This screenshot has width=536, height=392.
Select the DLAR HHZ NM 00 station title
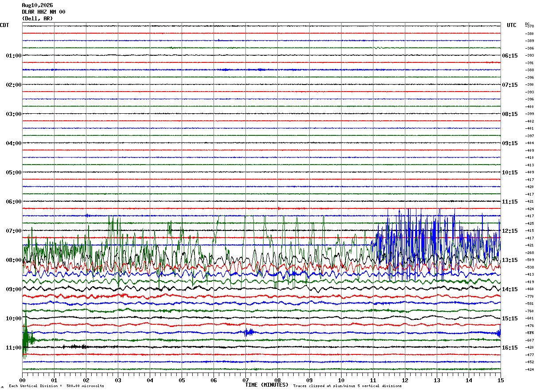point(43,12)
